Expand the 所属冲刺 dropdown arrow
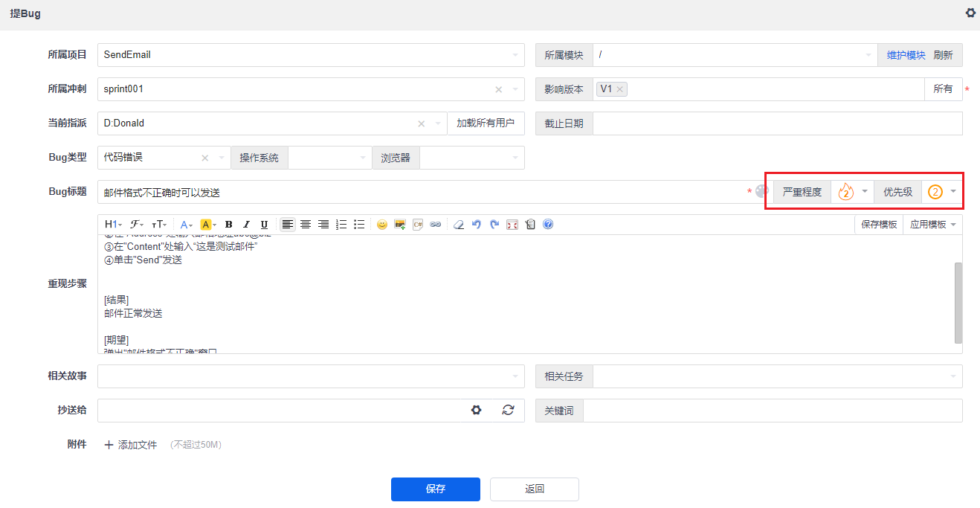Image resolution: width=980 pixels, height=508 pixels. [516, 89]
